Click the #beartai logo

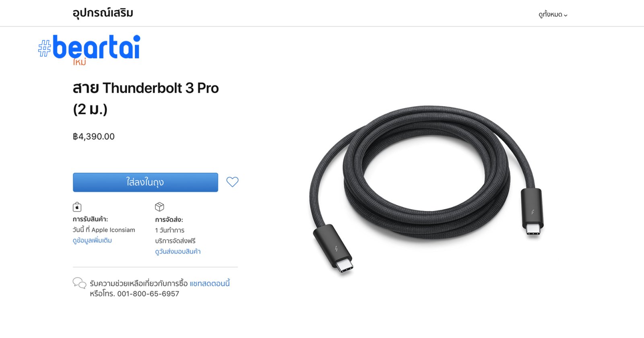(89, 47)
